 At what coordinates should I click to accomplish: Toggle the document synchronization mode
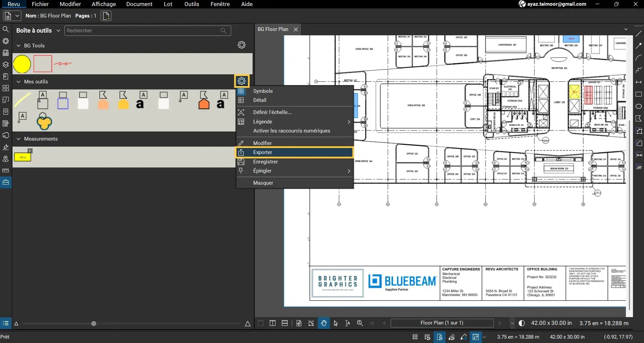tap(476, 337)
